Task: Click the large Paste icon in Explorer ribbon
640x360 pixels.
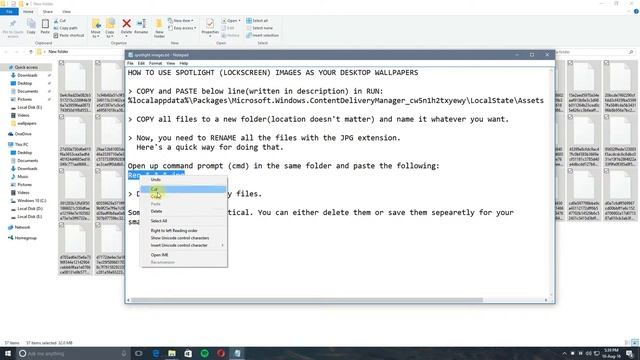Action: [x=45, y=27]
